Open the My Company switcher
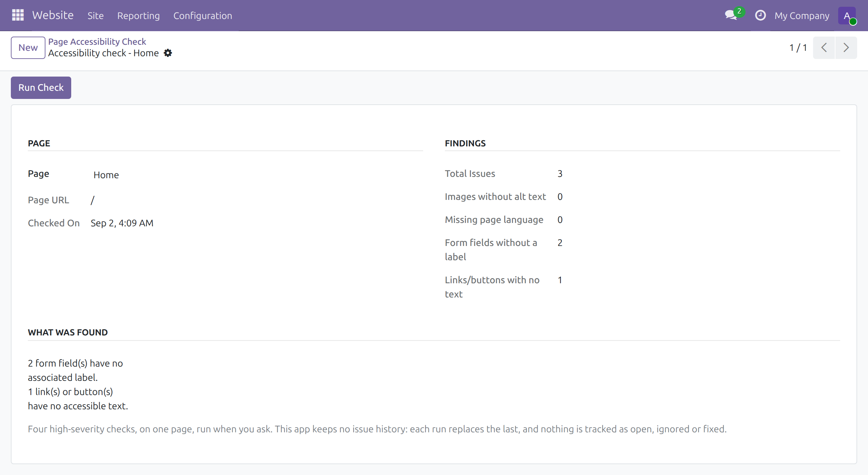Viewport: 868px width, 475px height. (x=802, y=16)
